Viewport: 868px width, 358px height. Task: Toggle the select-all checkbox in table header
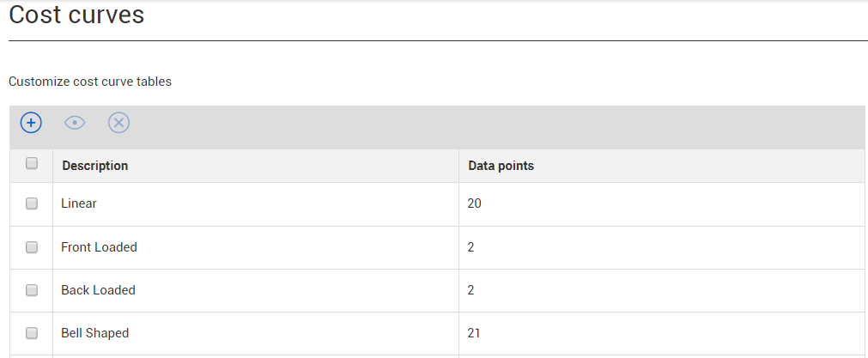tap(32, 164)
